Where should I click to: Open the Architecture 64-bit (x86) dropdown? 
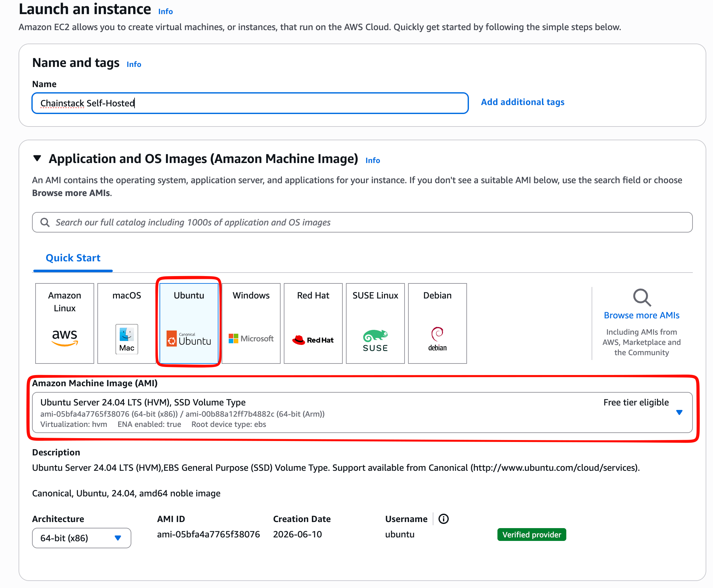[x=82, y=537]
